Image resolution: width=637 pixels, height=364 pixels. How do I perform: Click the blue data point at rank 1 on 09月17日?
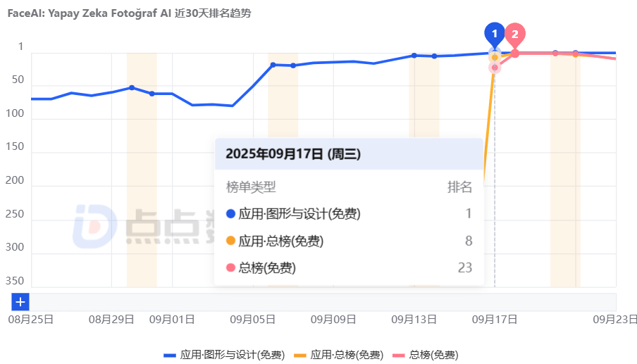click(x=495, y=52)
